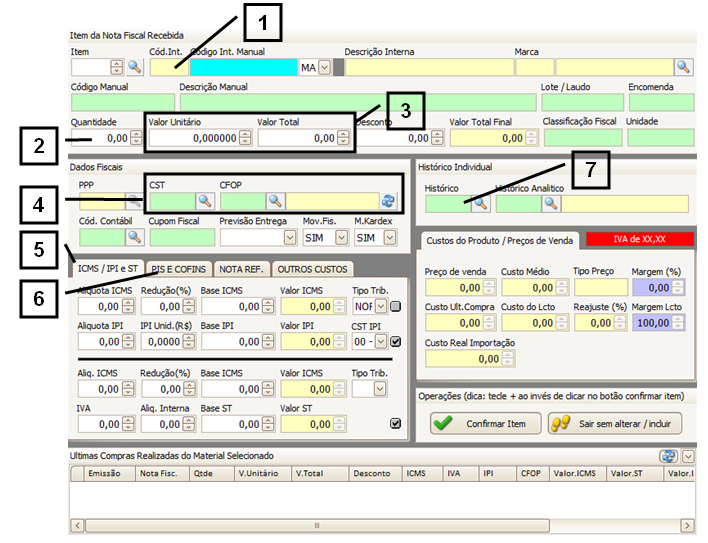Toggle checkbox next to Tipo Trib. NOF
The height and width of the screenshot is (543, 708).
pos(396,306)
